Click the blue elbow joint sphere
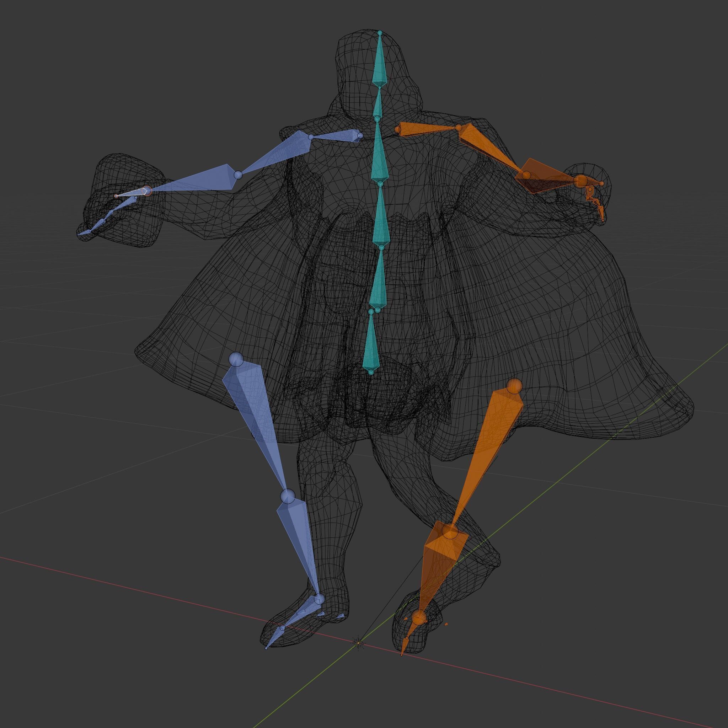Image resolution: width=728 pixels, height=728 pixels. pos(238,175)
